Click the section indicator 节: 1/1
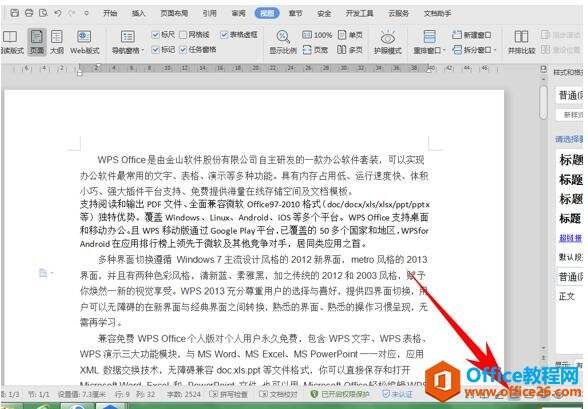Image resolution: width=588 pixels, height=409 pixels. click(x=39, y=394)
